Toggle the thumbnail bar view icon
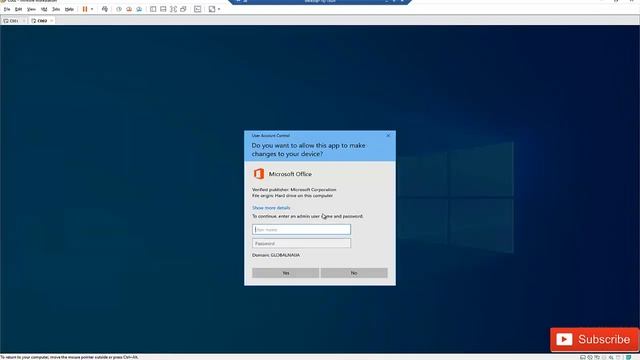Image resolution: width=640 pixels, height=360 pixels. (163, 9)
